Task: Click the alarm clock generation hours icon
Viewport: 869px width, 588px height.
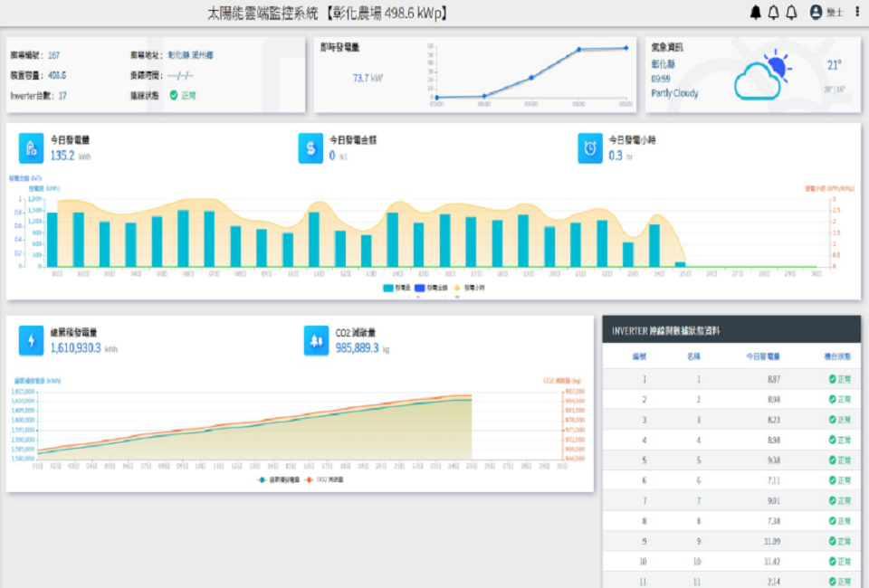Action: tap(590, 147)
